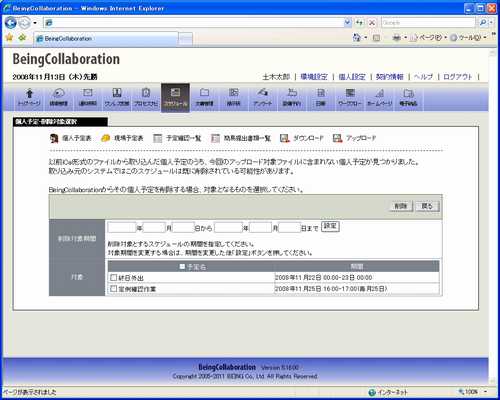Click the empty new tab button

click(186, 39)
